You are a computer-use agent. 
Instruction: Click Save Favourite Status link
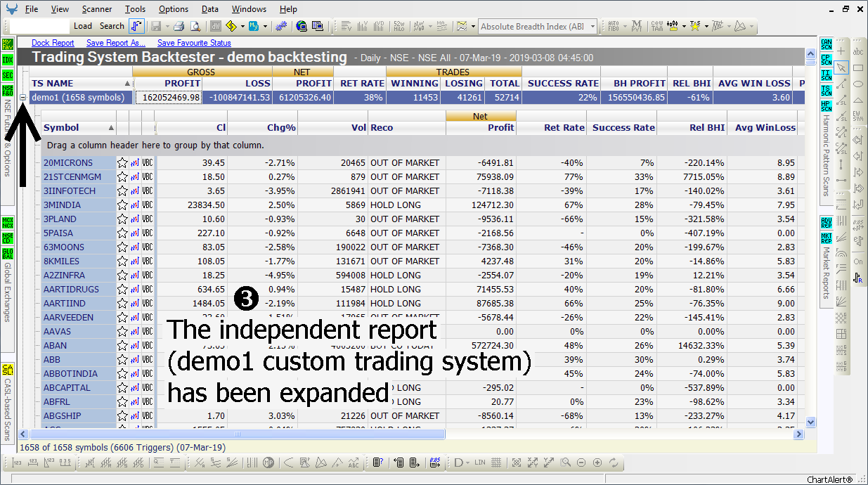[x=194, y=43]
